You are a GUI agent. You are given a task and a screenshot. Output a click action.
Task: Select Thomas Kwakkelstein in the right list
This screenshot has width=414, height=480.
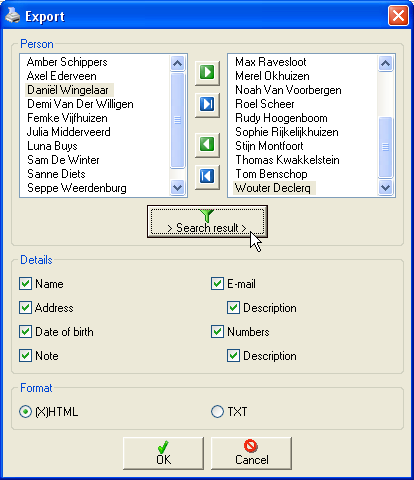[x=287, y=160]
